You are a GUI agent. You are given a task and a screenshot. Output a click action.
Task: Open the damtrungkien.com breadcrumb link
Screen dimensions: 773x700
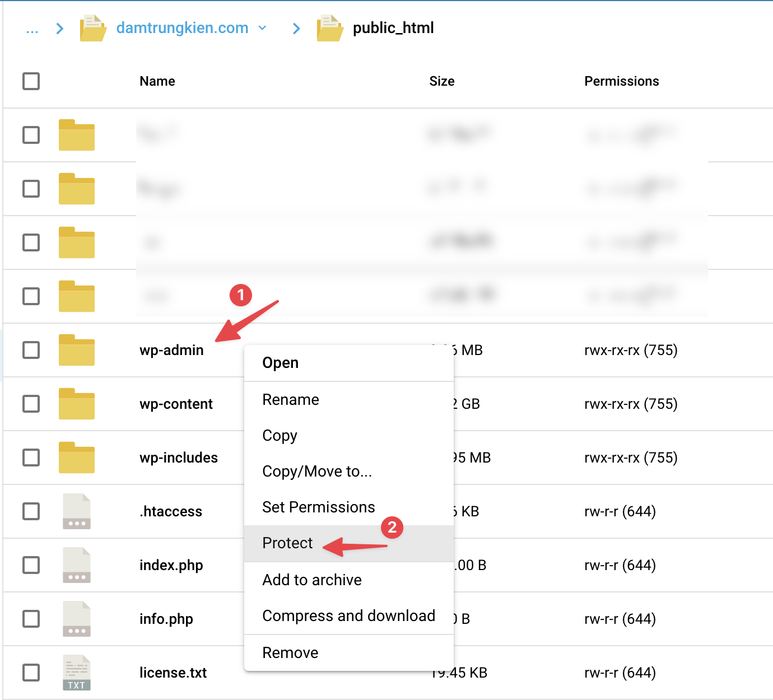(x=183, y=28)
